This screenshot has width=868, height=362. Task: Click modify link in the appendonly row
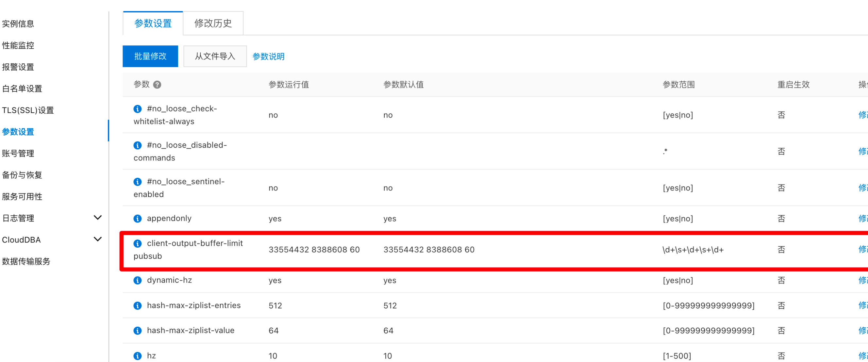863,219
